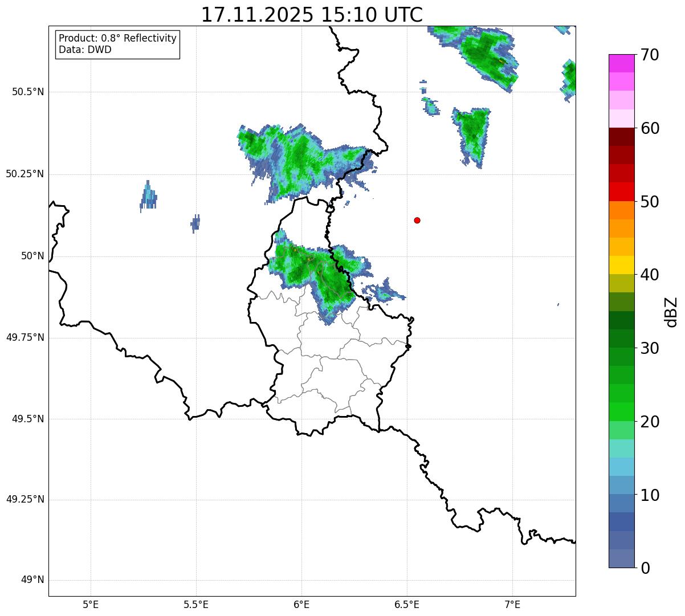Click the 6°E longitude label
Image resolution: width=685 pixels, height=616 pixels.
(301, 604)
